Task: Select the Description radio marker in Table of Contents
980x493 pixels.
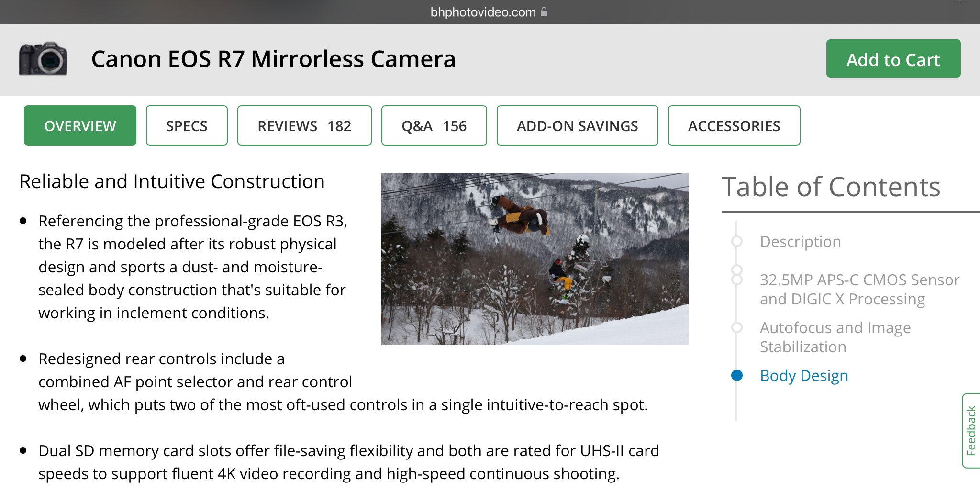Action: [x=737, y=242]
